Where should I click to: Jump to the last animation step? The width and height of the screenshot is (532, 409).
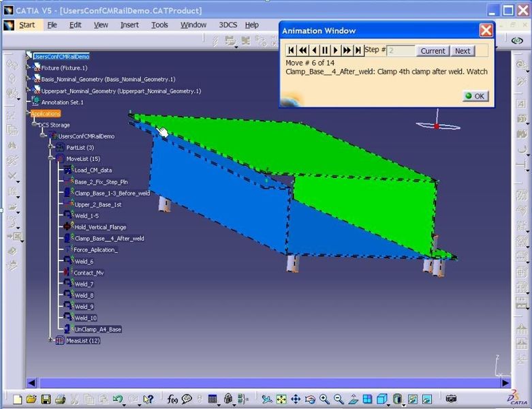tap(358, 50)
